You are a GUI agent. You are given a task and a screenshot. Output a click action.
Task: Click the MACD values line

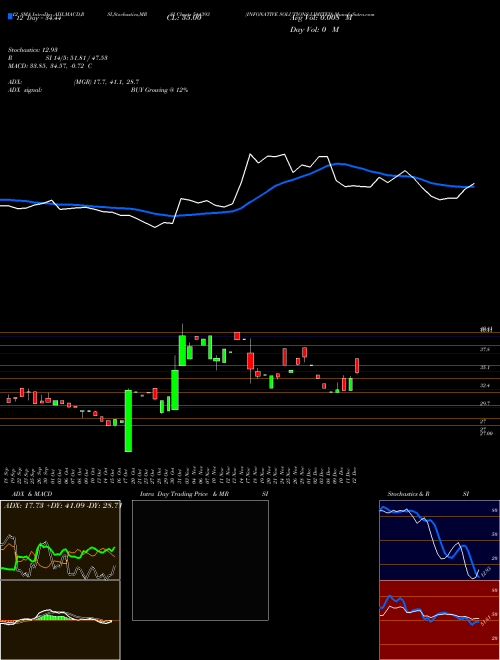pos(50,66)
